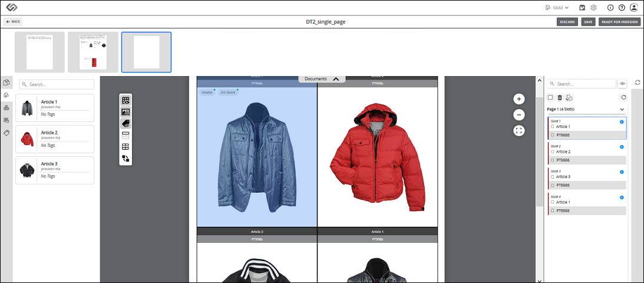Image resolution: width=644 pixels, height=283 pixels.
Task: Check Article 1 checkbox in Slot# 4
Action: tap(553, 202)
